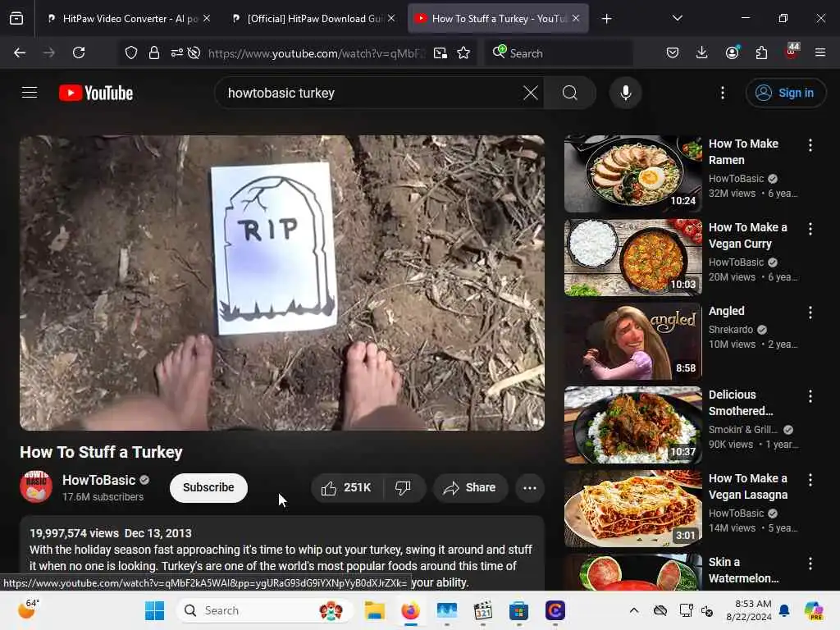Open Microsoft Store from the taskbar
840x630 pixels.
point(518,610)
